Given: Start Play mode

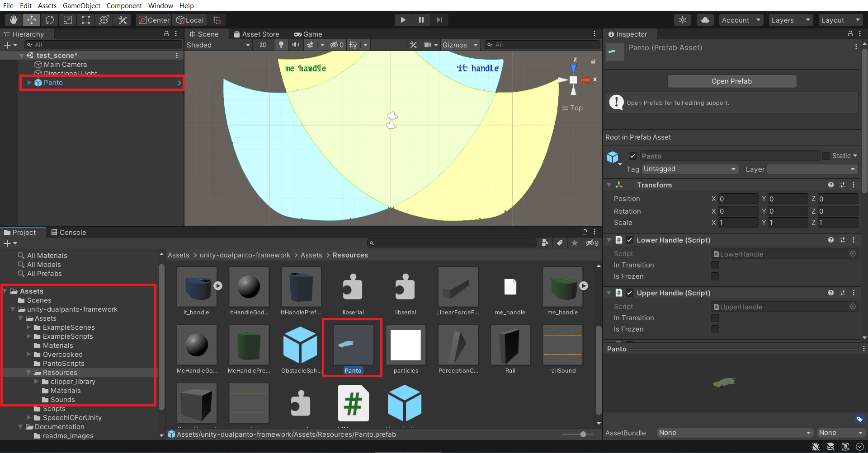Looking at the screenshot, I should coord(403,20).
